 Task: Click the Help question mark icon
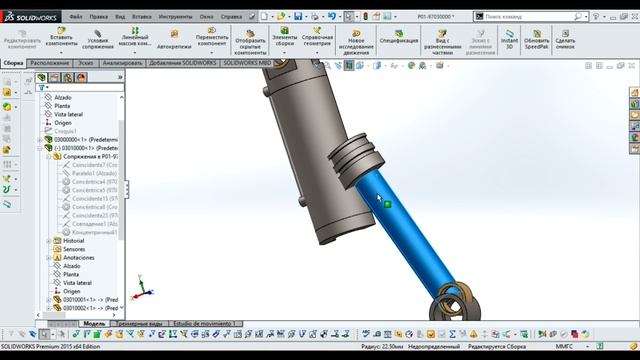596,17
